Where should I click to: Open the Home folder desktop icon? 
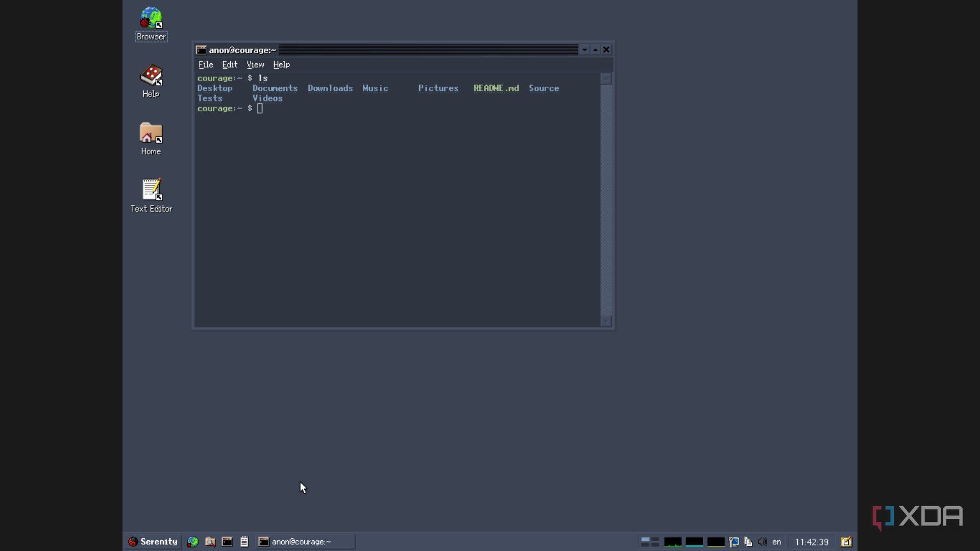tap(151, 139)
